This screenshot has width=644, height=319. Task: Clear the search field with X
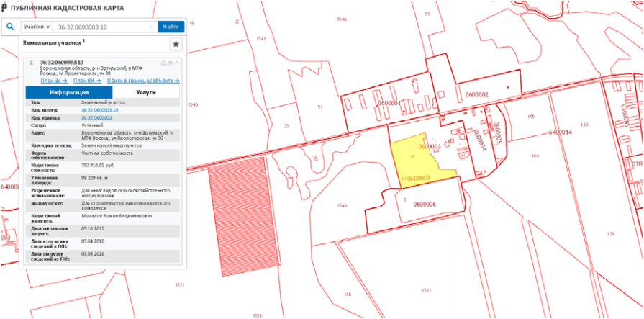point(152,27)
